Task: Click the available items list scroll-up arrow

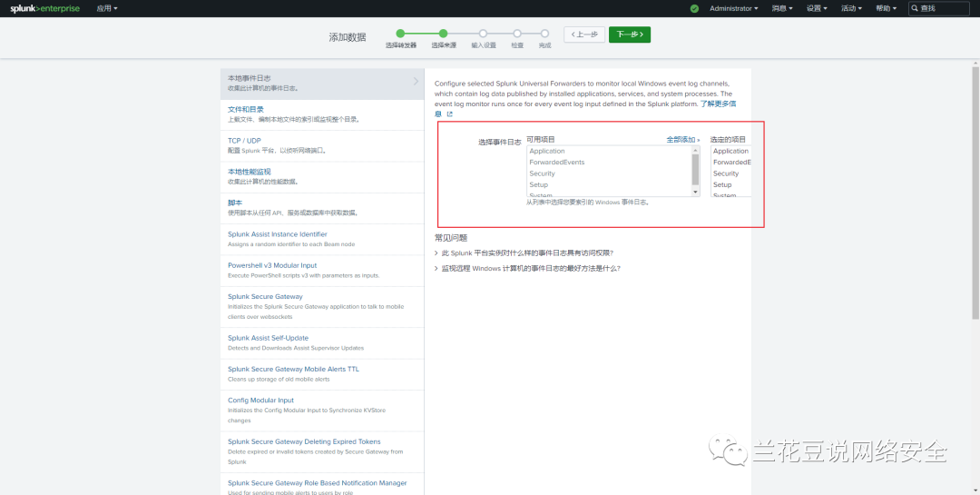Action: click(696, 150)
